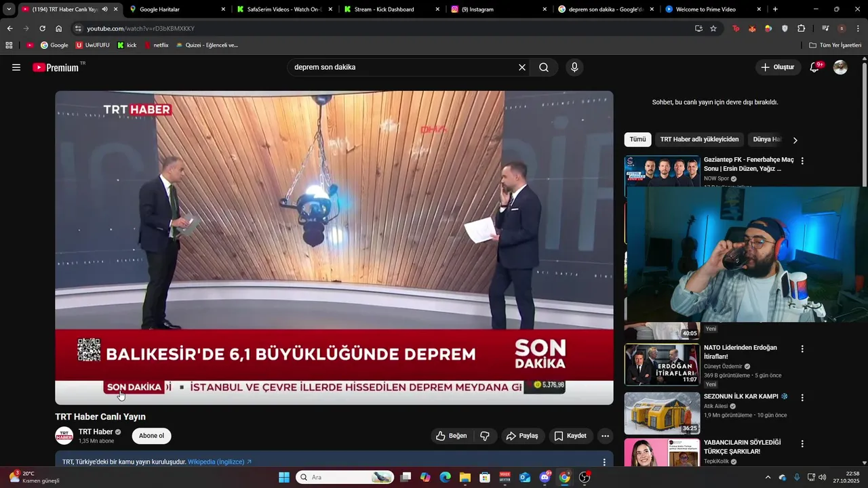Open options for NATO Liderinden Erdoğan video
Screen dimensions: 868x488
tap(802, 349)
